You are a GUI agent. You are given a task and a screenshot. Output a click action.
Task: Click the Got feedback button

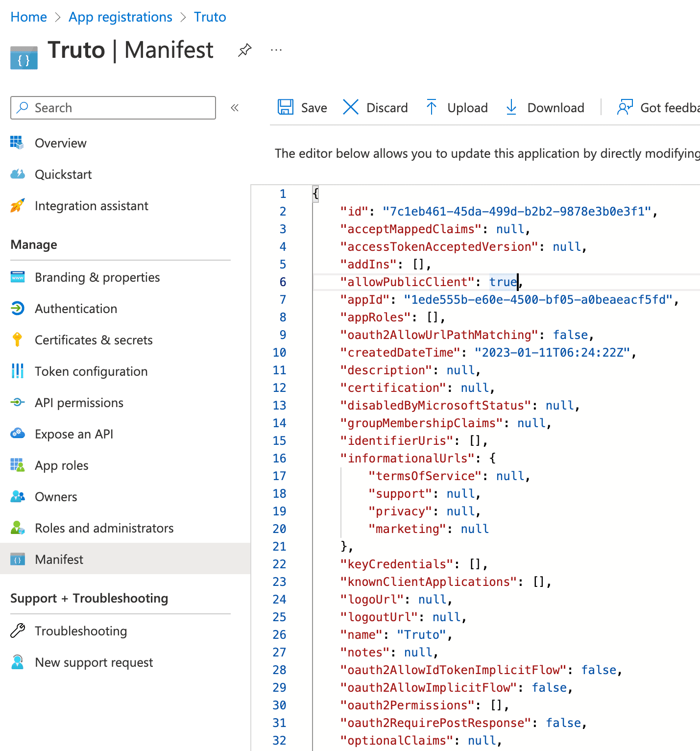[x=656, y=107]
